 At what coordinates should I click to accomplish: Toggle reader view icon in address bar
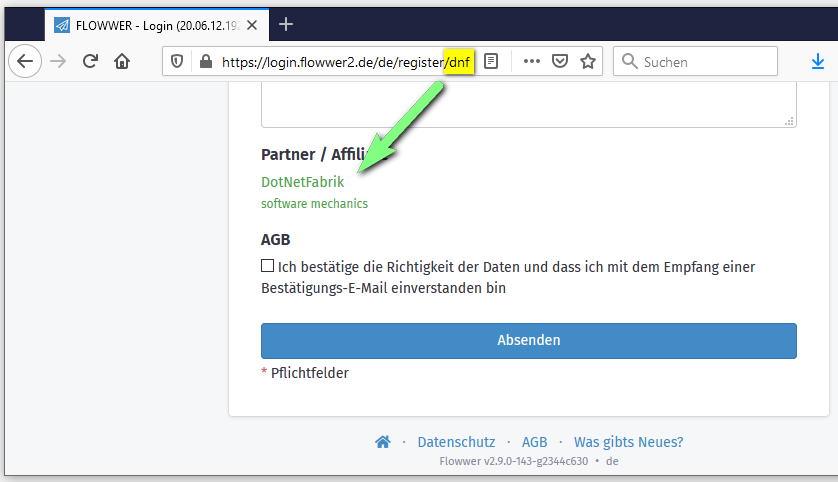(491, 61)
